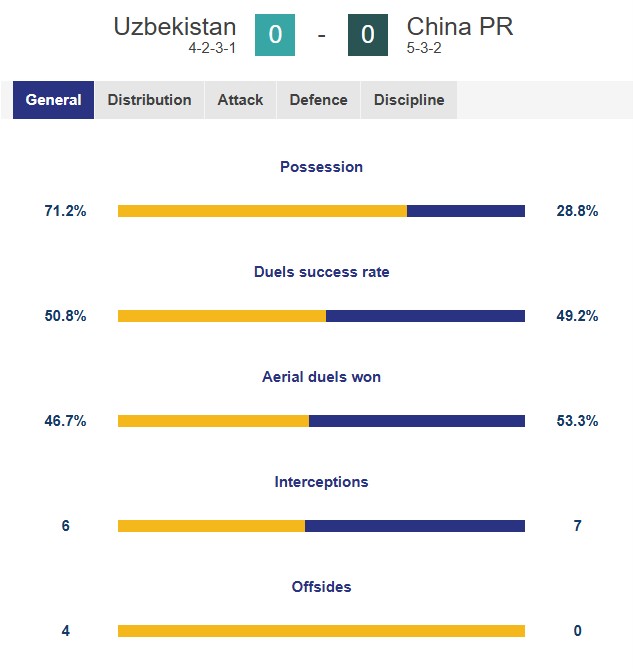View the Discipline tab
The height and width of the screenshot is (669, 633).
click(409, 100)
